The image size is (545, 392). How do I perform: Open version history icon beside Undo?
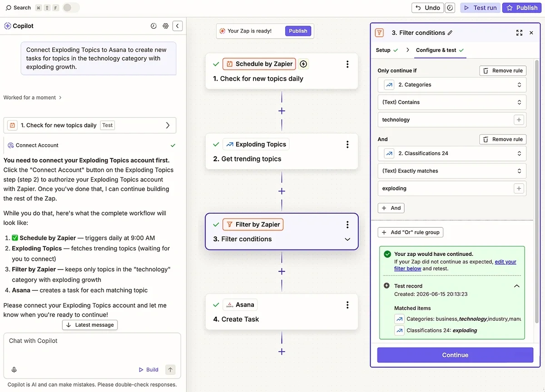pos(450,8)
